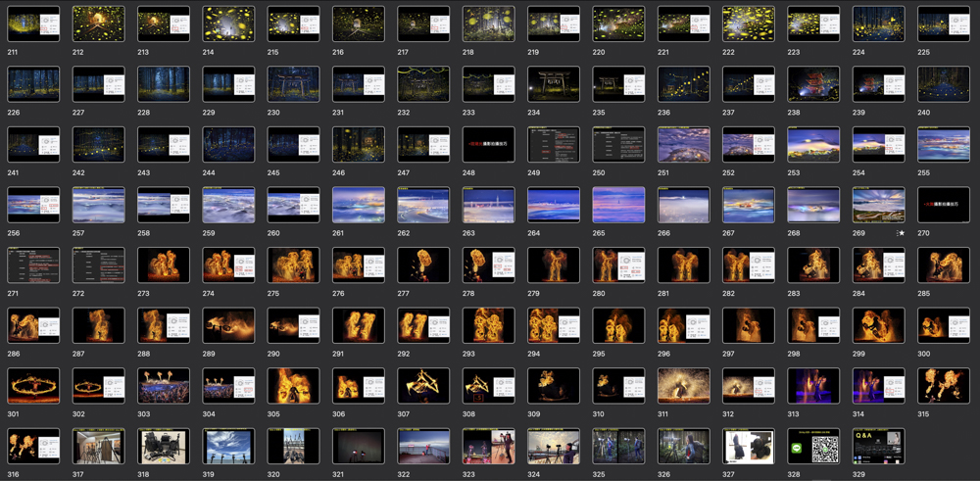Choose text table slide 249
Viewport: 980px width, 481px height.
tap(554, 145)
